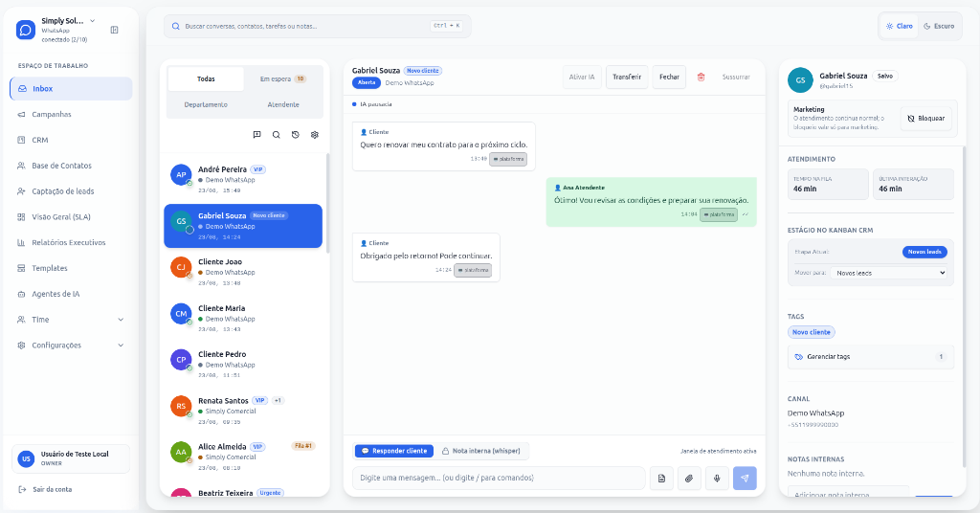This screenshot has height=513, width=980.
Task: Click the Ativar IA button
Action: pos(582,77)
